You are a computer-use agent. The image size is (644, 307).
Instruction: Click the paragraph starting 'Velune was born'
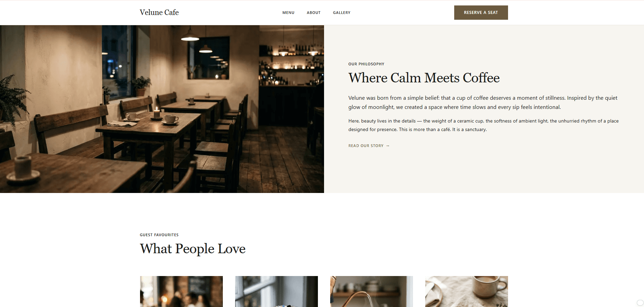[x=483, y=102]
